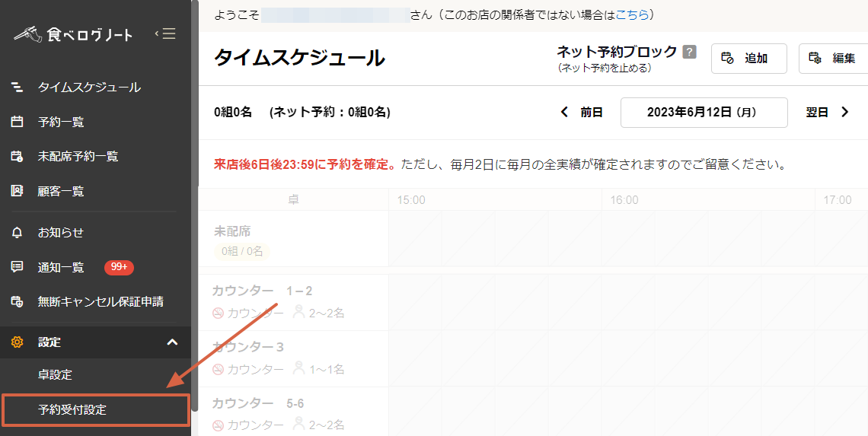The image size is (868, 436).
Task: Click the icon beside 未配席予約一覧
Action: [x=18, y=157]
